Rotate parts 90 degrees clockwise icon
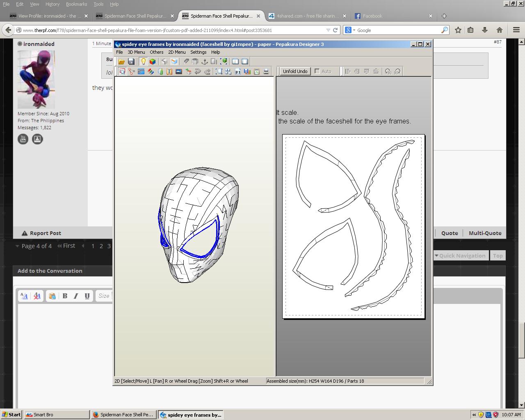This screenshot has width=525, height=420. coord(397,71)
